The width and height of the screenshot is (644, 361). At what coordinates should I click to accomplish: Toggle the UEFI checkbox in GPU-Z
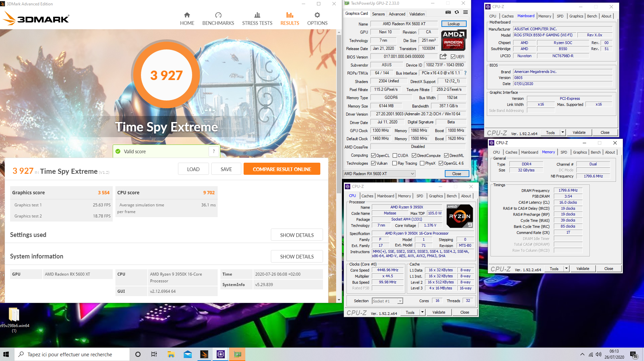pos(453,57)
